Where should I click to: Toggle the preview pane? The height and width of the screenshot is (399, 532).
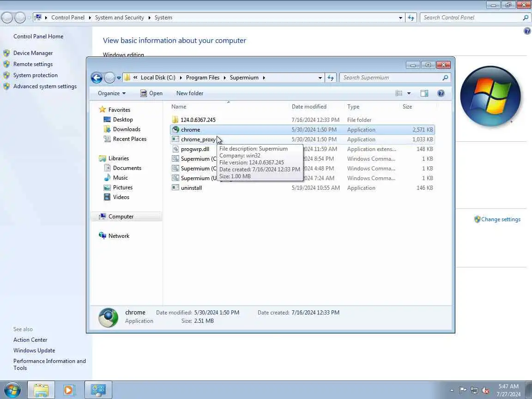tap(424, 93)
